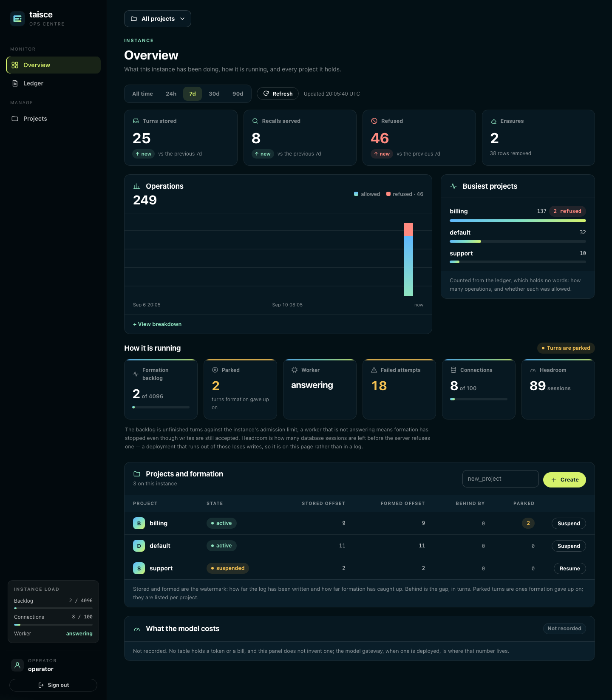Click the billing project B avatar
Image resolution: width=612 pixels, height=700 pixels.
tap(139, 523)
